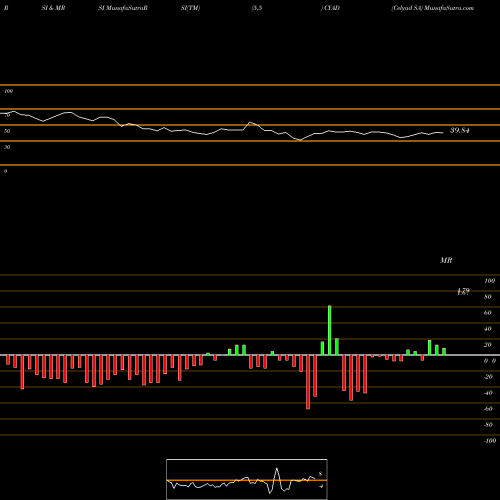Click the mini overview chart thumbnail
500x500 pixels.
[x=247, y=479]
